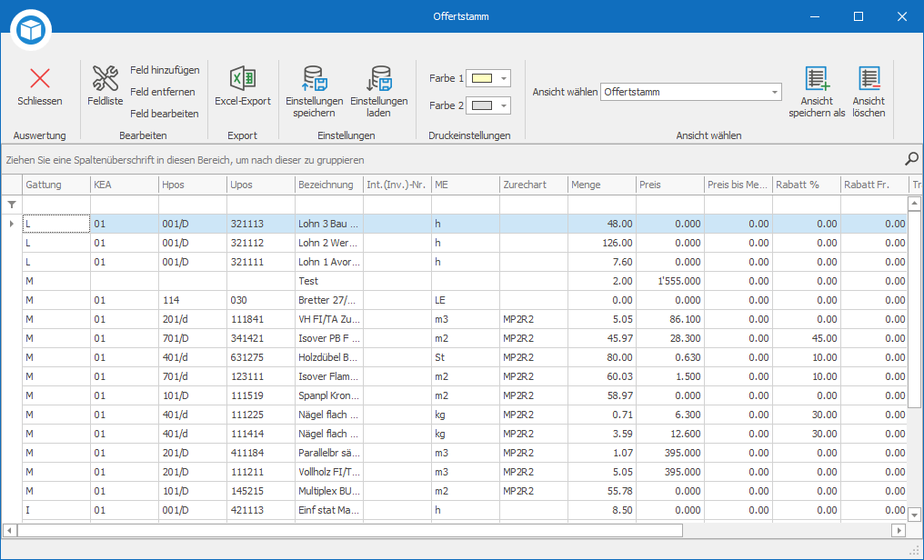Click the Menge column header

[x=602, y=185]
